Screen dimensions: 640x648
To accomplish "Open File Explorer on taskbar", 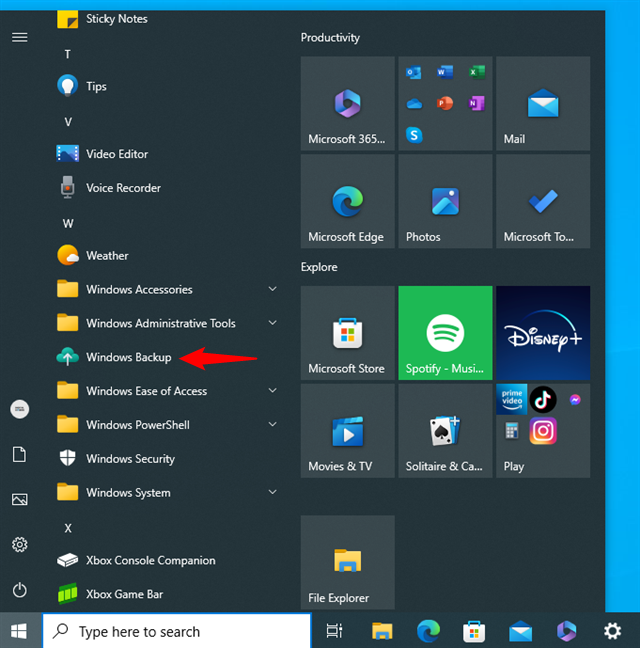I will tap(382, 631).
